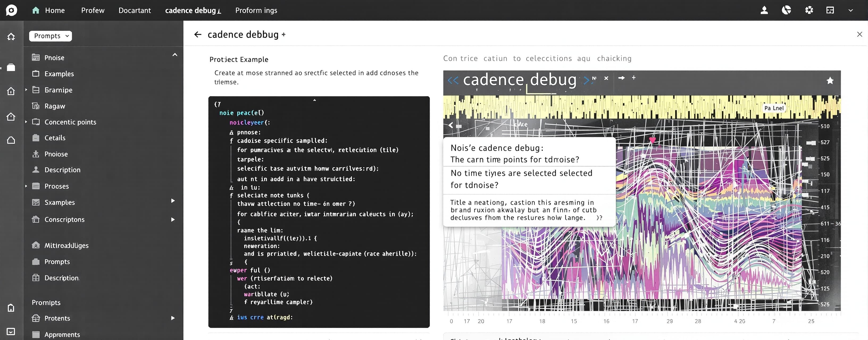Image resolution: width=868 pixels, height=340 pixels.
Task: Select the Ragaw sidebar item
Action: [x=55, y=106]
